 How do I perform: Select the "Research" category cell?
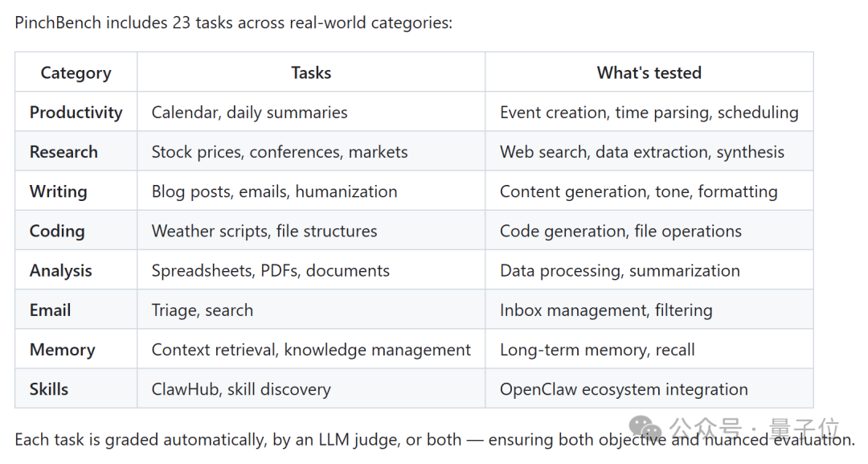pyautogui.click(x=63, y=152)
